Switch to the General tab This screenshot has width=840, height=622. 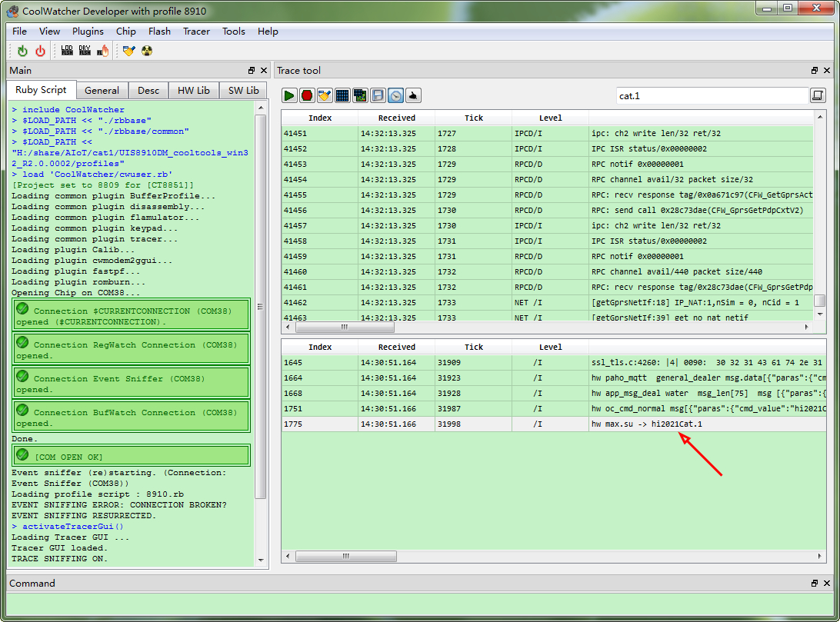coord(102,91)
